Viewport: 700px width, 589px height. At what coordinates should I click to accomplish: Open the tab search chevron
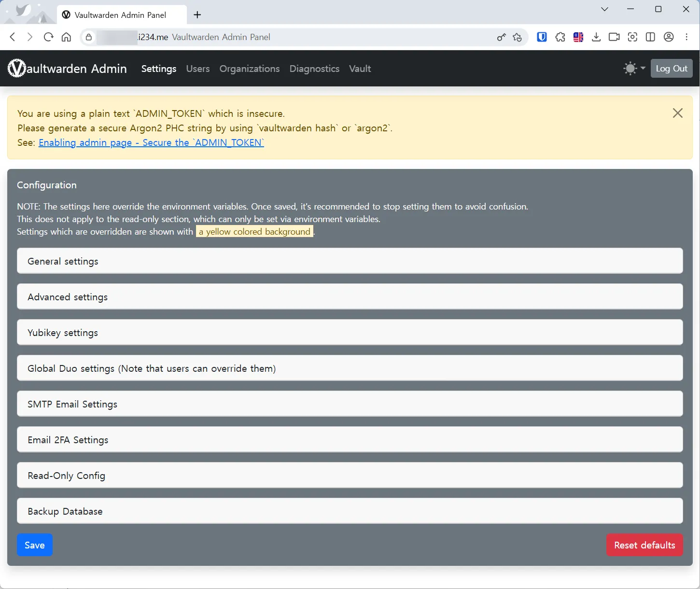pos(604,9)
